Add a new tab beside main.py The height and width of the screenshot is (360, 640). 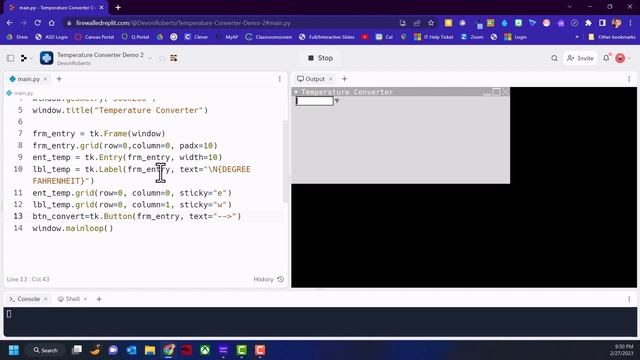(x=59, y=79)
